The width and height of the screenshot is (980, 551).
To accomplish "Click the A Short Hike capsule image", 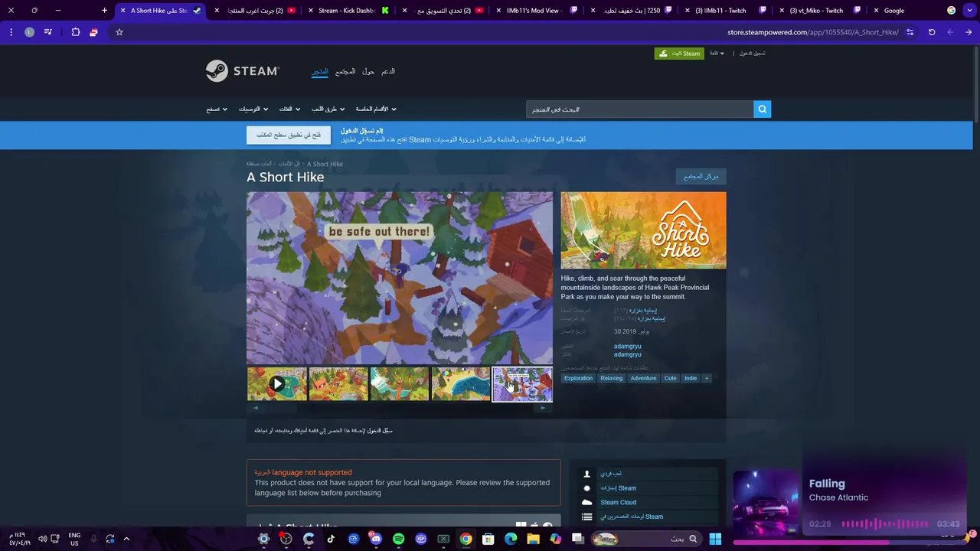I will pyautogui.click(x=643, y=230).
